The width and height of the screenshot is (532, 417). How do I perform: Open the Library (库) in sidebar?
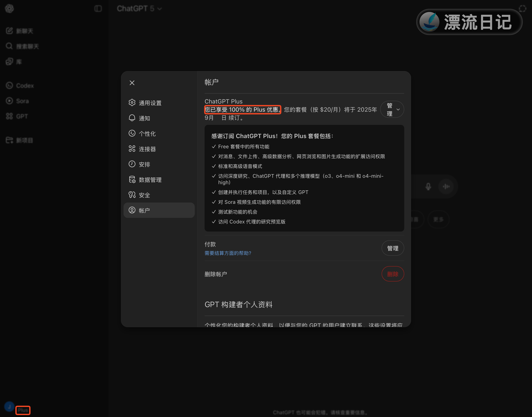14,62
